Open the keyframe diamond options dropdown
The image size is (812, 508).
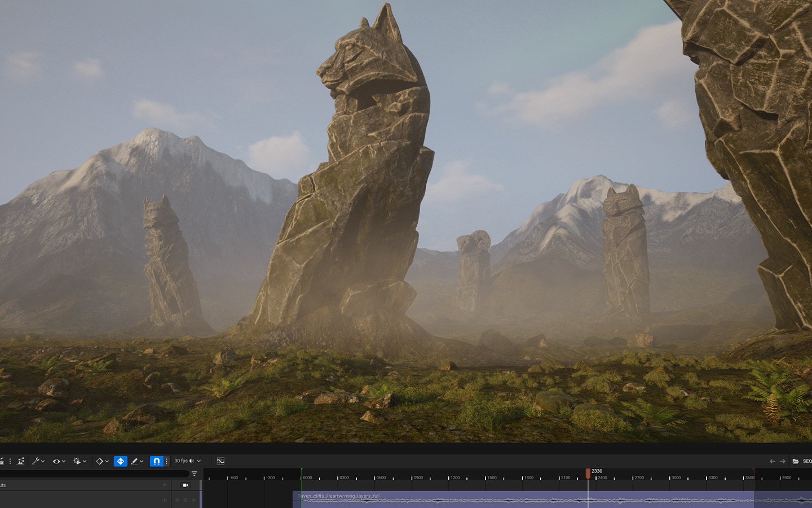(x=102, y=461)
